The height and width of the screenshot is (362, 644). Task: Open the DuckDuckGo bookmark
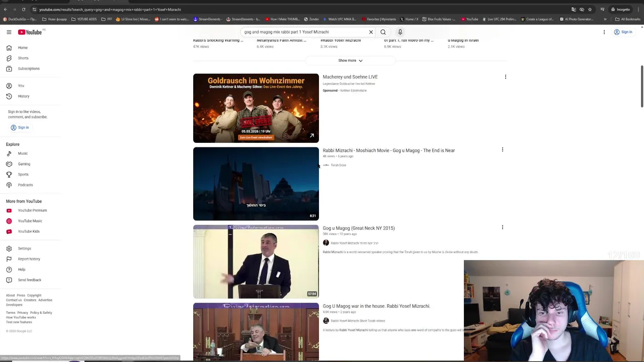click(19, 19)
